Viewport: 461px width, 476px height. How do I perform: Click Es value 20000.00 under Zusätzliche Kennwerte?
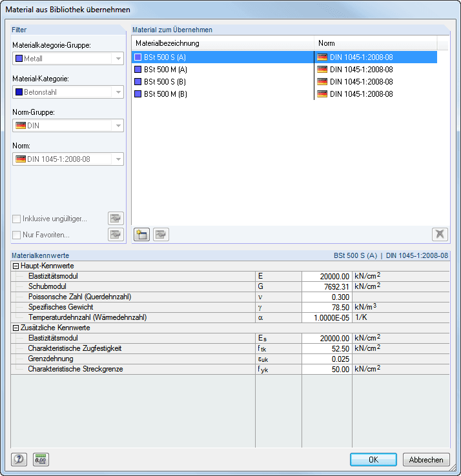(327, 339)
